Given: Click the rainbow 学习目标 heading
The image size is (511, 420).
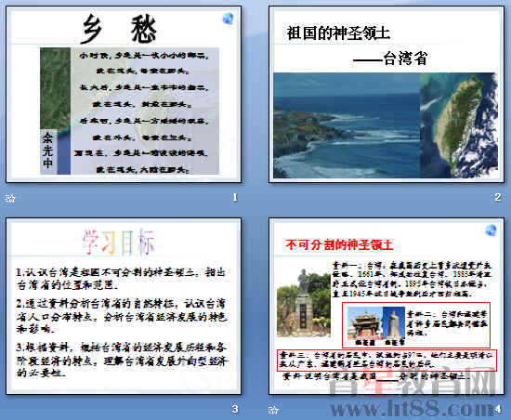Looking at the screenshot, I should click(119, 242).
